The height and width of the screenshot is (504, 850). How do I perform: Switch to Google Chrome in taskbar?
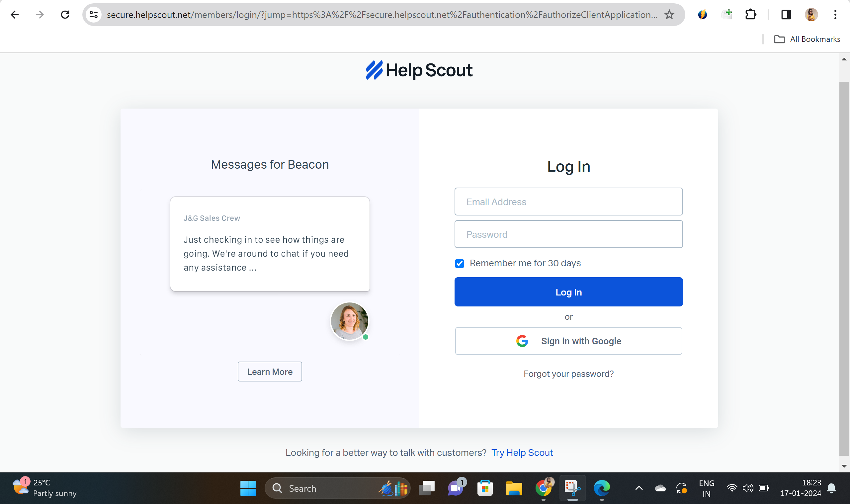coord(543,488)
